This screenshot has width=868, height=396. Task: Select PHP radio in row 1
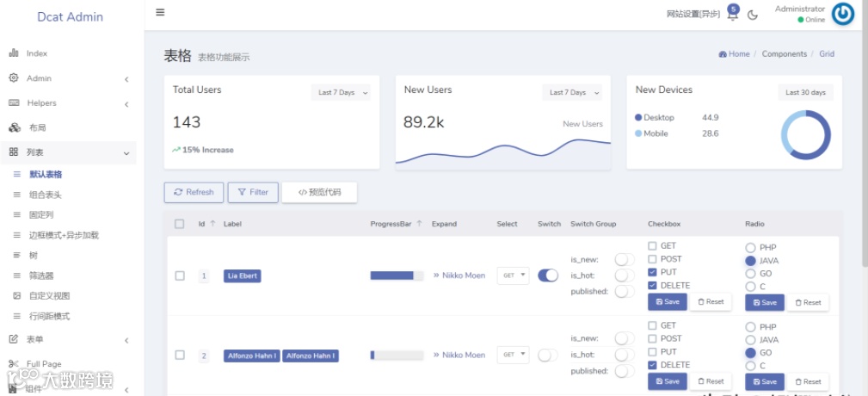pyautogui.click(x=750, y=248)
